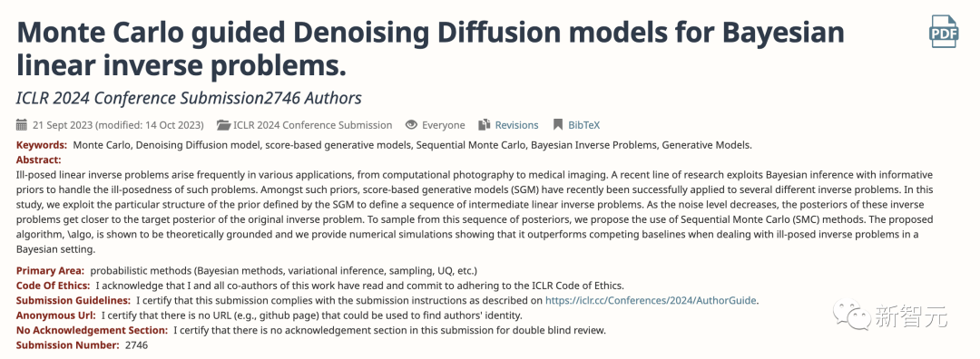Click the Everyone readers label
980x359 pixels.
[443, 125]
